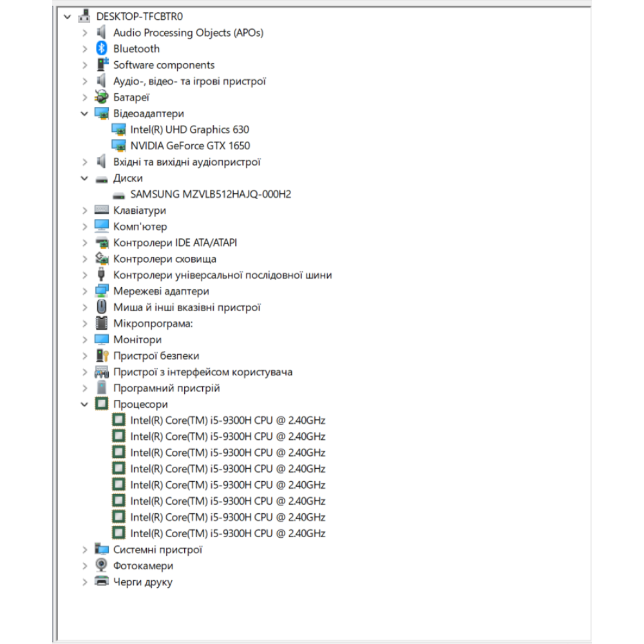Select the Audio Processing Objects (APOs) label
The height and width of the screenshot is (644, 644).
[x=188, y=33]
